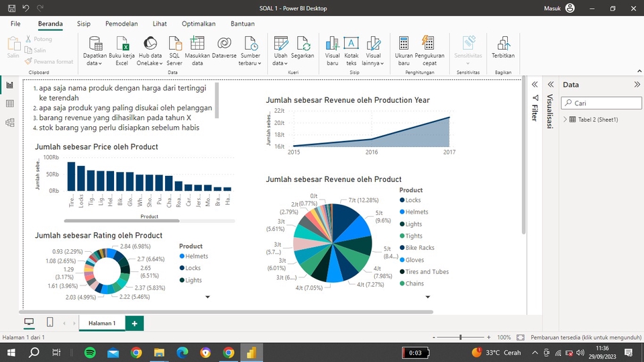The width and height of the screenshot is (644, 362).
Task: Create Ukuran baru measure
Action: 404,50
